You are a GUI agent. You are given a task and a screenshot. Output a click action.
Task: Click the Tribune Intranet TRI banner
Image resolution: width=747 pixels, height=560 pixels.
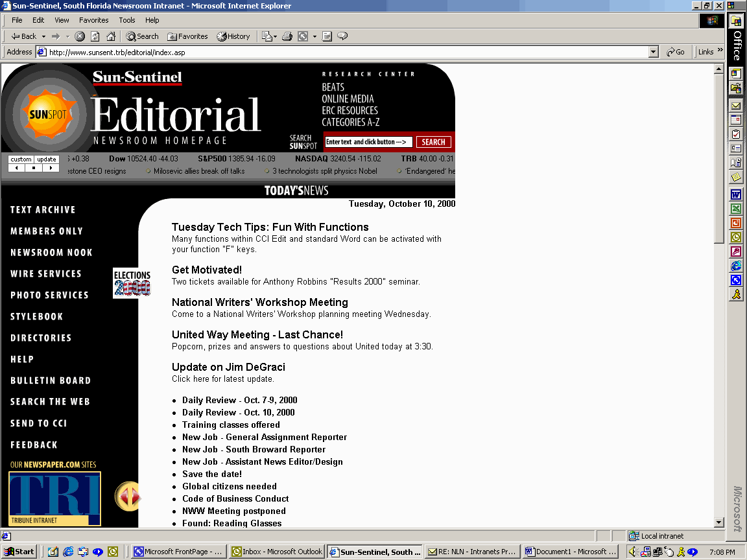click(x=54, y=498)
